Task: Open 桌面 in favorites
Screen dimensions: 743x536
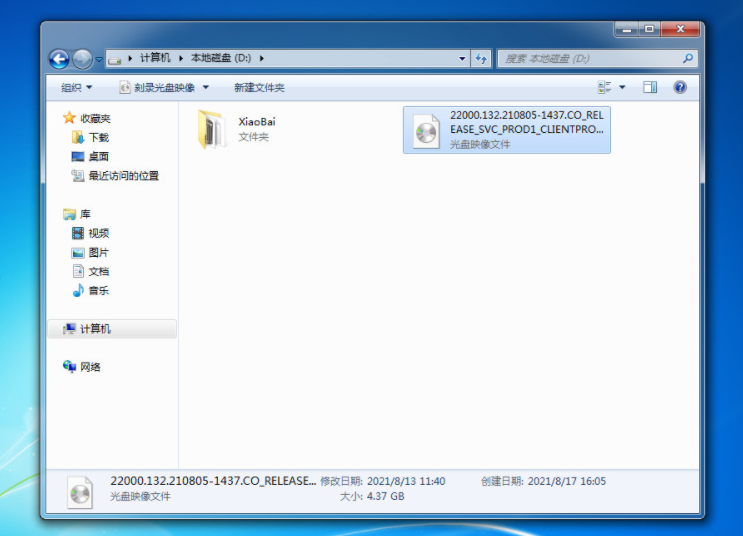Action: coord(99,156)
